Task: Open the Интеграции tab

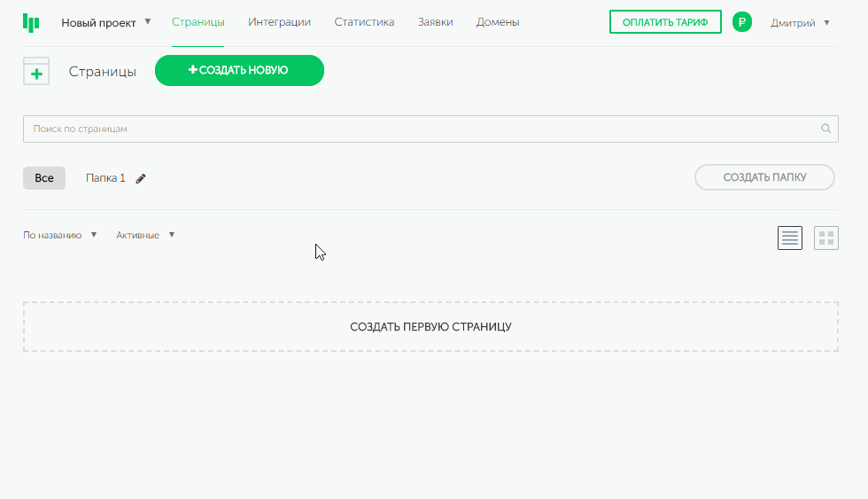Action: [279, 22]
